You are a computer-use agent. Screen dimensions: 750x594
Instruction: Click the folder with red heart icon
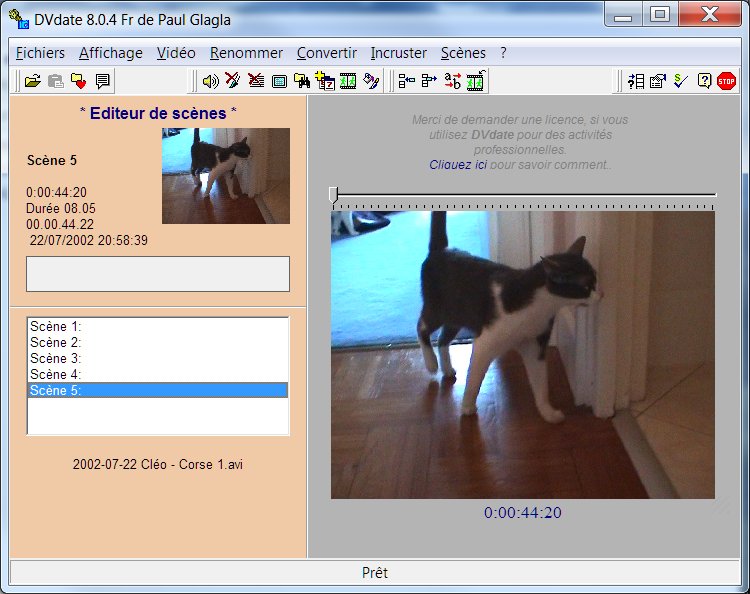tap(79, 81)
